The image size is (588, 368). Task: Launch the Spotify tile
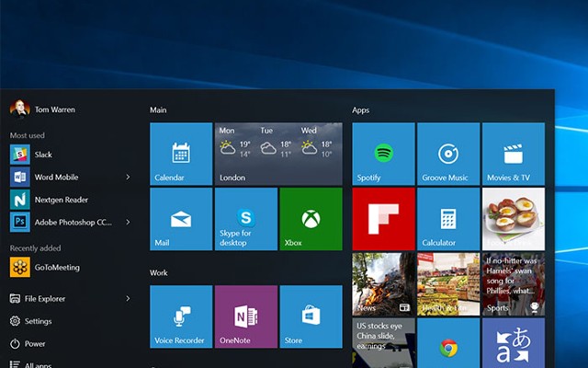(x=384, y=154)
